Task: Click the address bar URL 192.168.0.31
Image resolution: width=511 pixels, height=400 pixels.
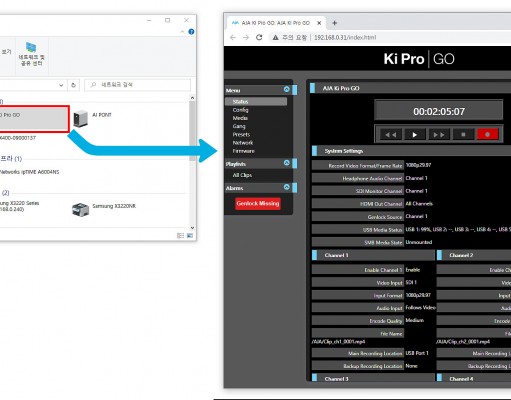Action: pos(345,37)
